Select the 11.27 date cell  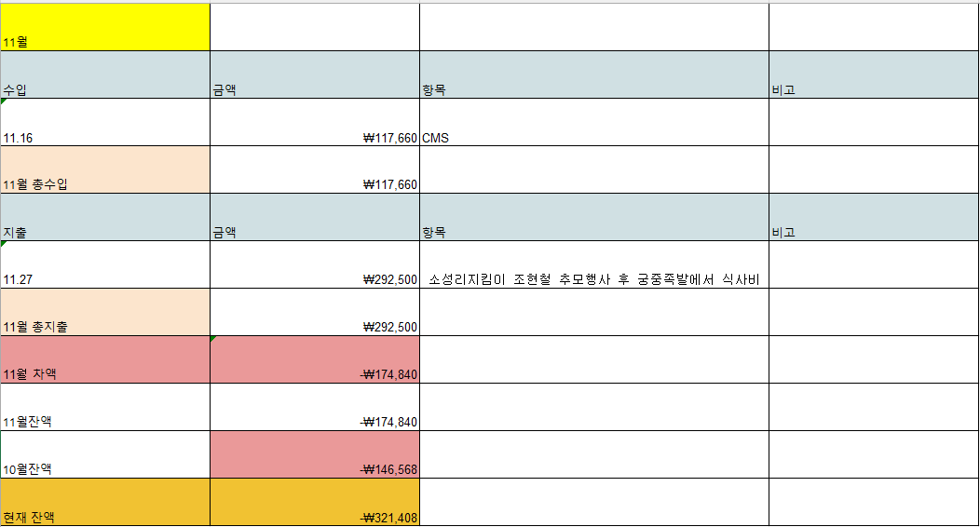105,264
